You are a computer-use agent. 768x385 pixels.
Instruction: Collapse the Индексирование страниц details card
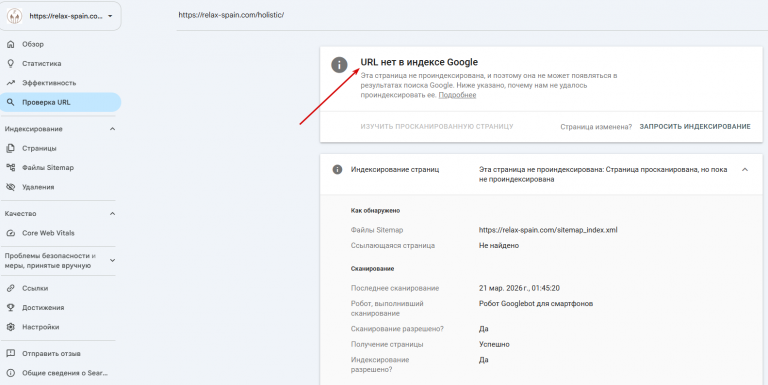[744, 169]
